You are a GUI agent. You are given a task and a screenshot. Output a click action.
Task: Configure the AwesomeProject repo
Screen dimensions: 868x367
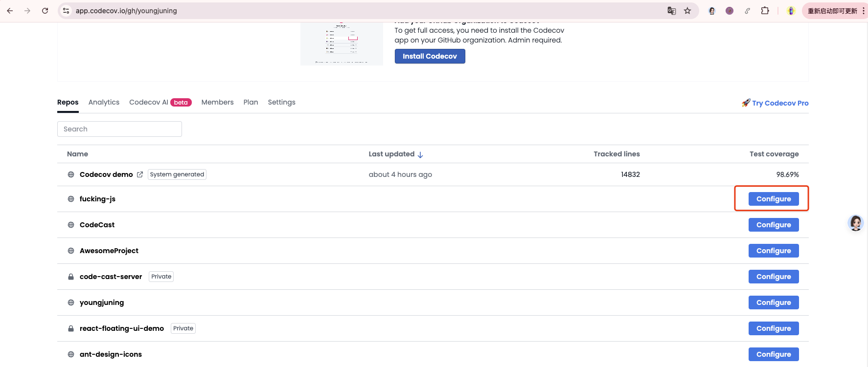[x=774, y=251]
